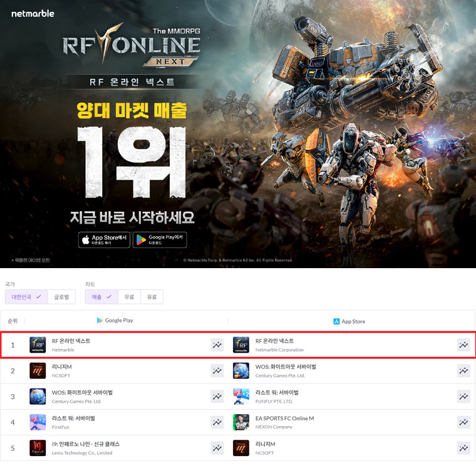Open 리니지M title in Google Play rank 2
Screen dimensions: 476x473
coord(61,366)
